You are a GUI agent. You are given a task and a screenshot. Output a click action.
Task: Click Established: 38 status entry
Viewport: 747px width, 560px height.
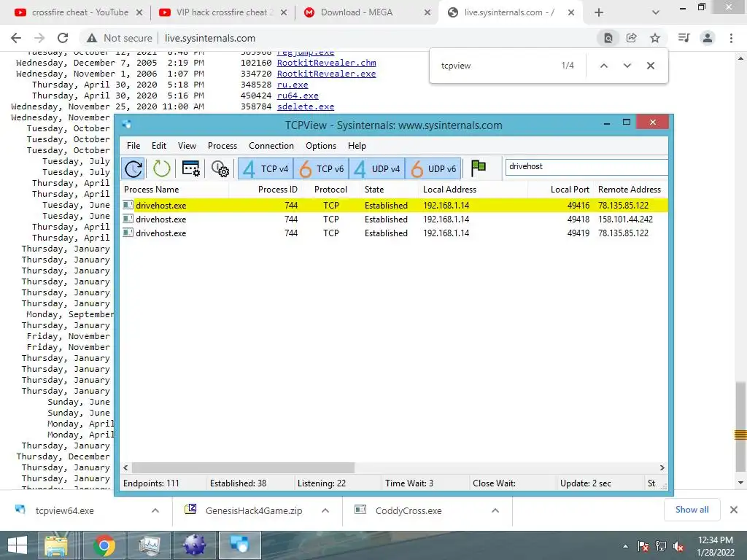(239, 483)
